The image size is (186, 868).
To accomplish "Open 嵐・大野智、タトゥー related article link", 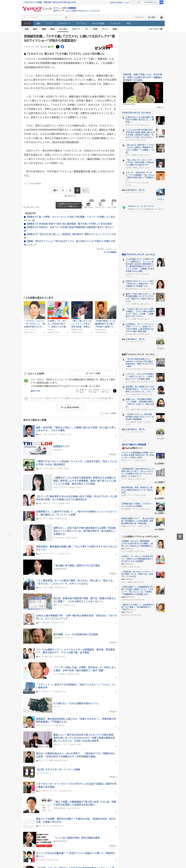I will click(69, 218).
